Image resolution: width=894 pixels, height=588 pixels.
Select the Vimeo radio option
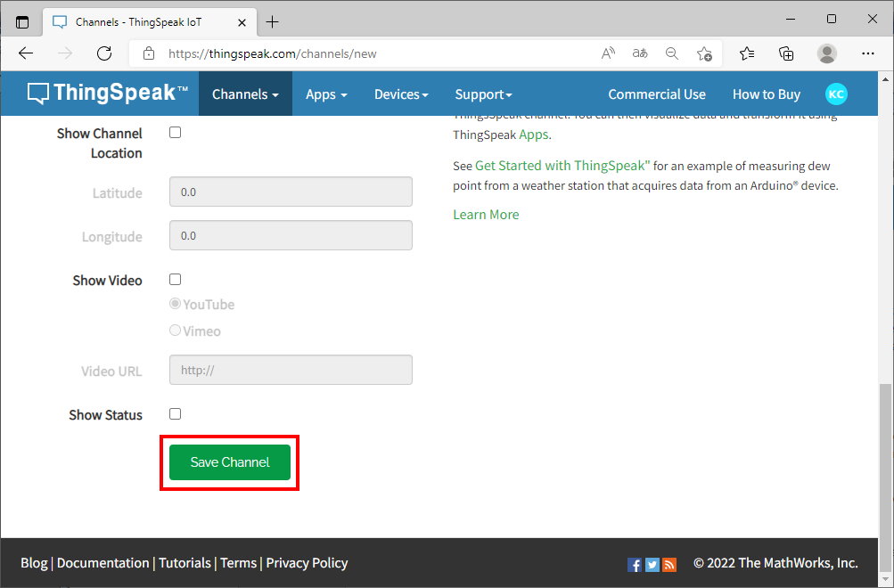tap(175, 331)
